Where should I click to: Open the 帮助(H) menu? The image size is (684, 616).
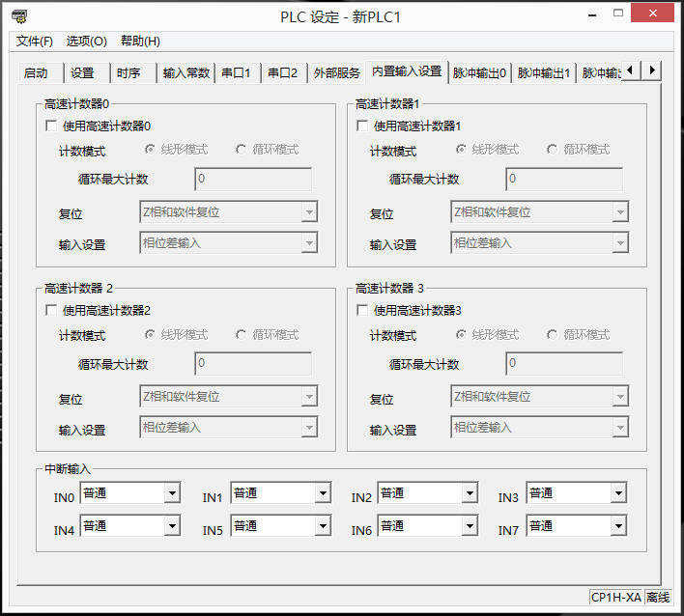[x=140, y=41]
